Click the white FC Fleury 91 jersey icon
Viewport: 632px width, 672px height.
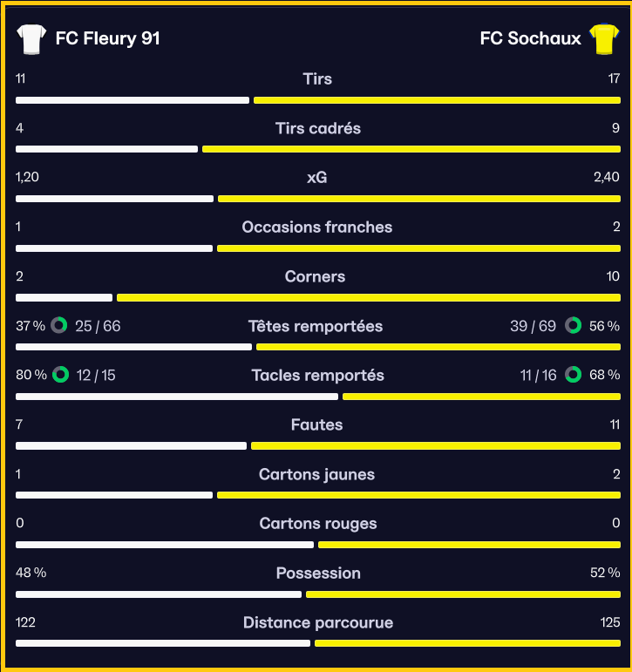pos(31,39)
